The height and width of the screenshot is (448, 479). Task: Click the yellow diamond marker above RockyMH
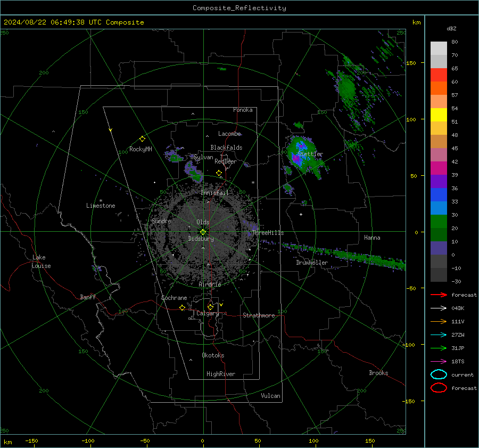click(142, 139)
